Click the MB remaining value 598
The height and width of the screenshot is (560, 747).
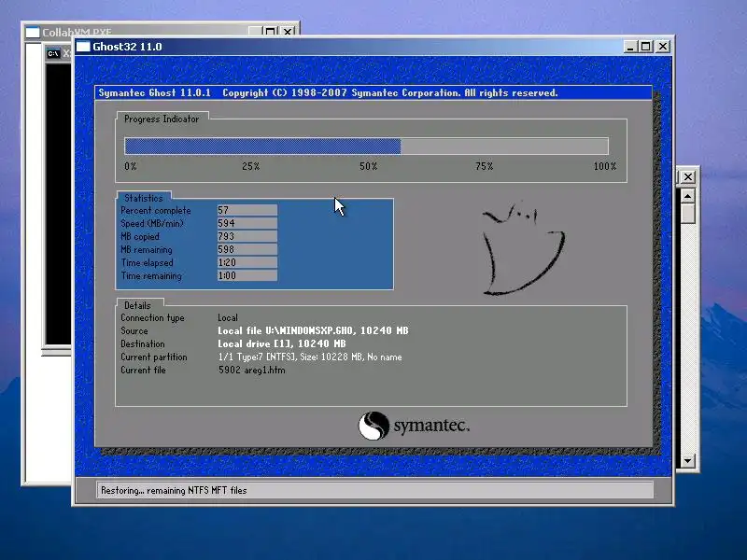(247, 249)
